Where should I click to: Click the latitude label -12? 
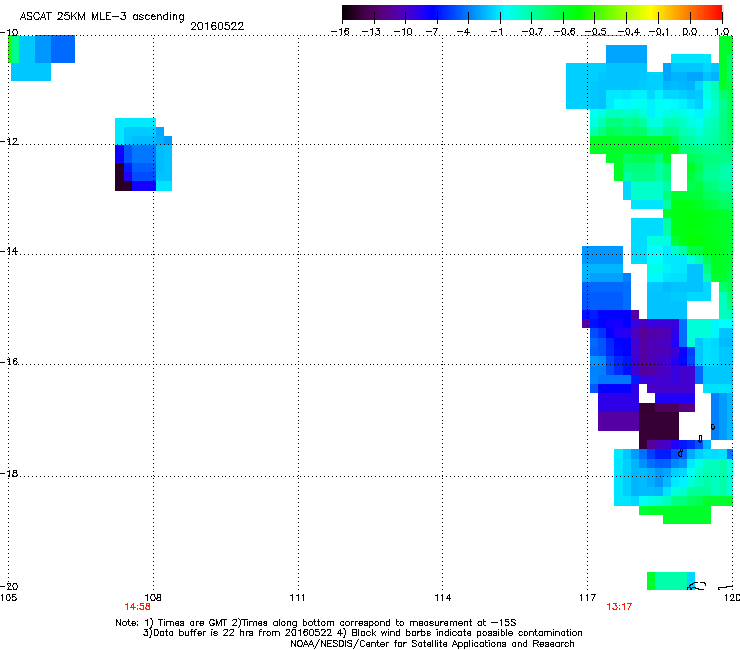click(9, 142)
